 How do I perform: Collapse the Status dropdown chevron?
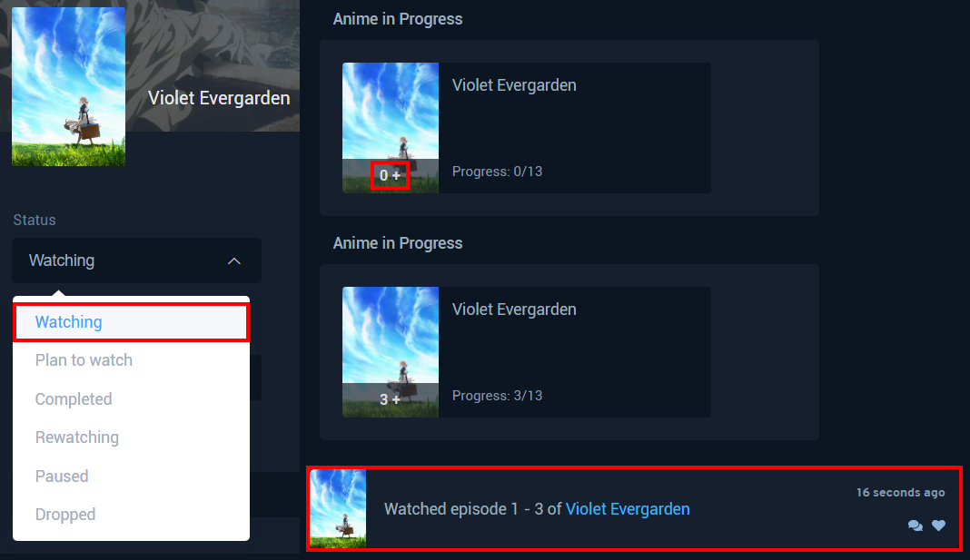click(233, 260)
